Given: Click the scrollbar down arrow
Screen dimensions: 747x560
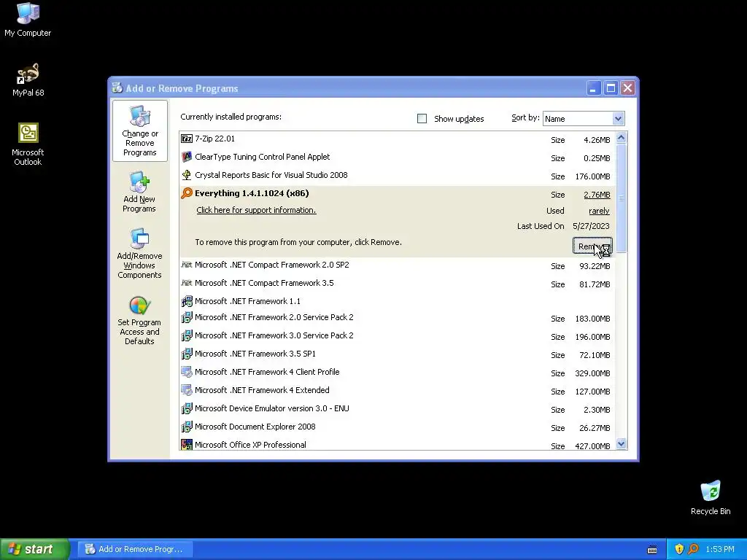Looking at the screenshot, I should click(x=621, y=444).
